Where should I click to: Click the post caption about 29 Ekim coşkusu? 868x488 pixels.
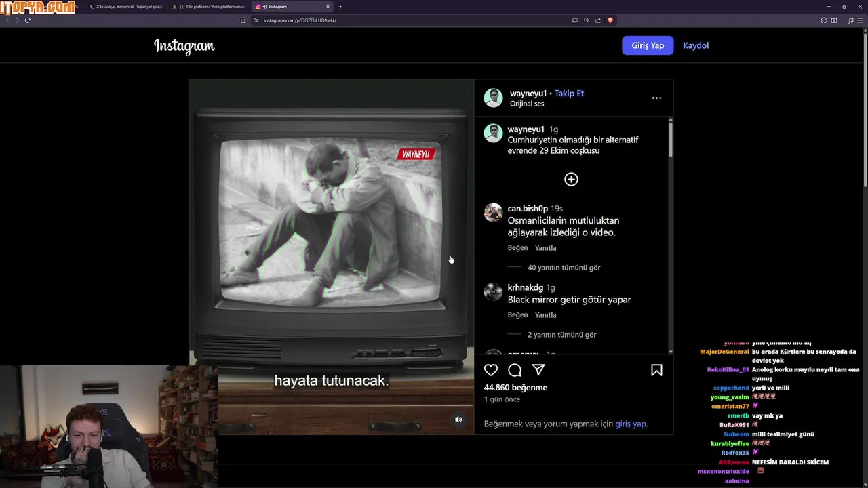[573, 145]
